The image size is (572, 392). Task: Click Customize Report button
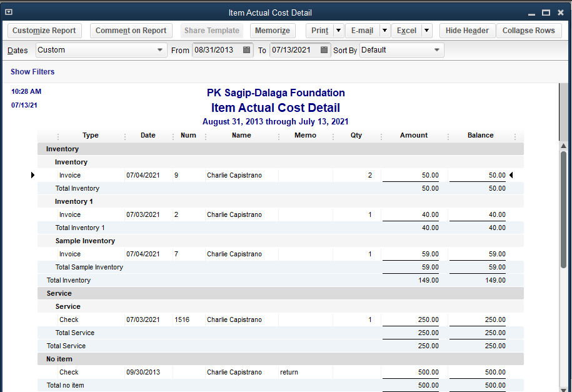(x=44, y=31)
